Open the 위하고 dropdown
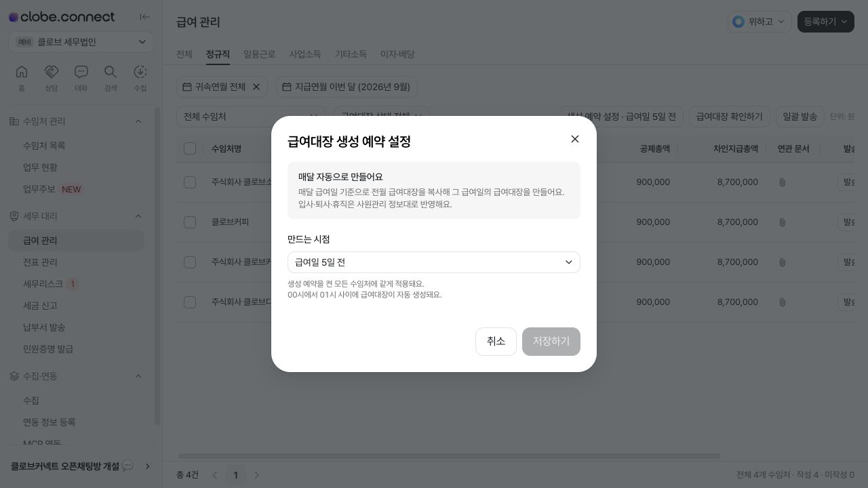Screen dimensions: 868x488 click(x=759, y=22)
